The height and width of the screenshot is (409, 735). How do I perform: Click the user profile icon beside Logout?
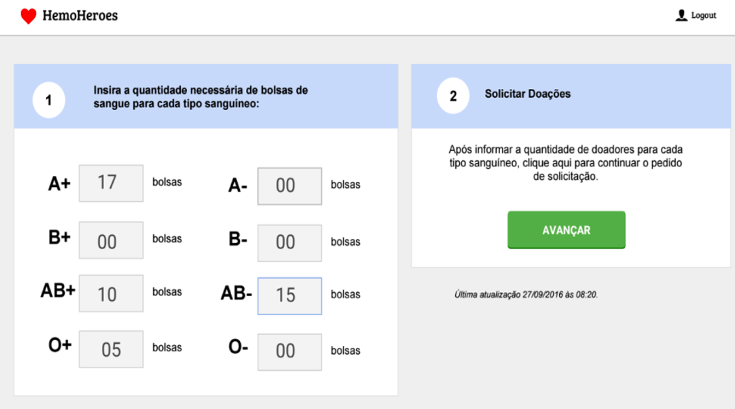pos(681,16)
